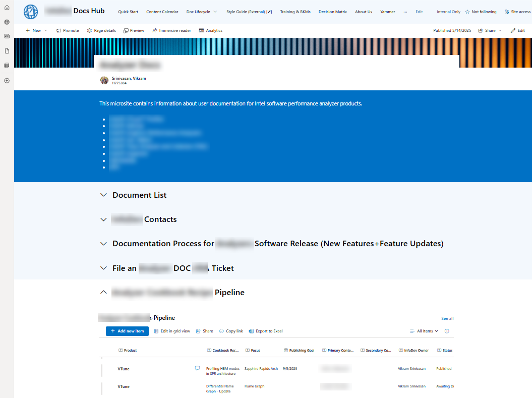Click the Edit link in the site navigation

pos(419,12)
